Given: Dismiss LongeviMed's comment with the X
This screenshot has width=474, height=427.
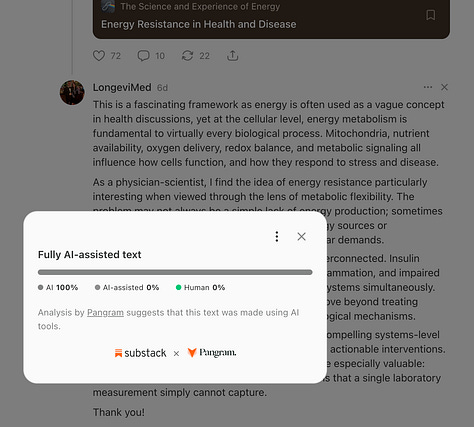Looking at the screenshot, I should click(444, 87).
